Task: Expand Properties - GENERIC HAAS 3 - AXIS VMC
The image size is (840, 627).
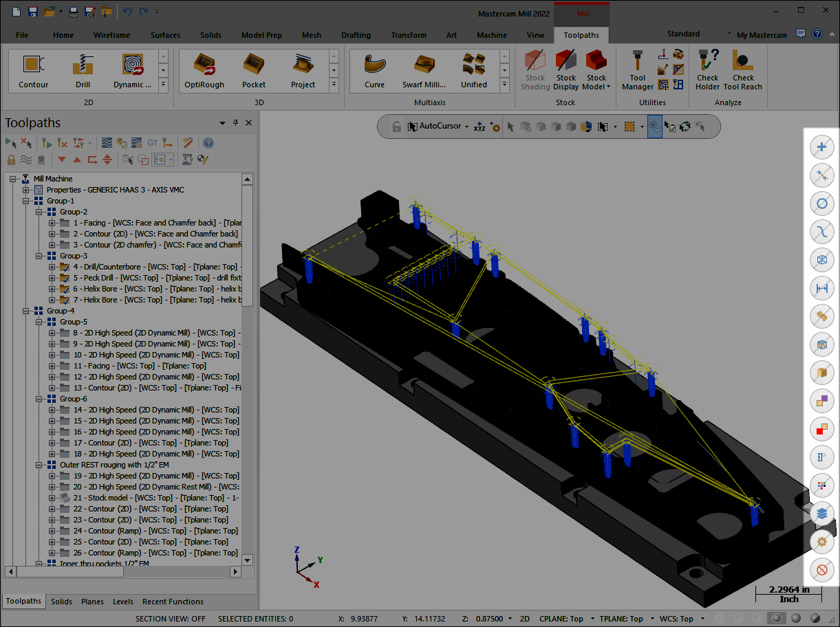Action: point(26,190)
